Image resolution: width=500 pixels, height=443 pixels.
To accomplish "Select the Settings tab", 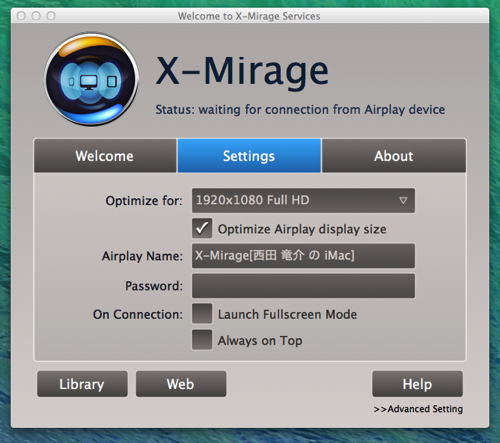I will pyautogui.click(x=249, y=156).
